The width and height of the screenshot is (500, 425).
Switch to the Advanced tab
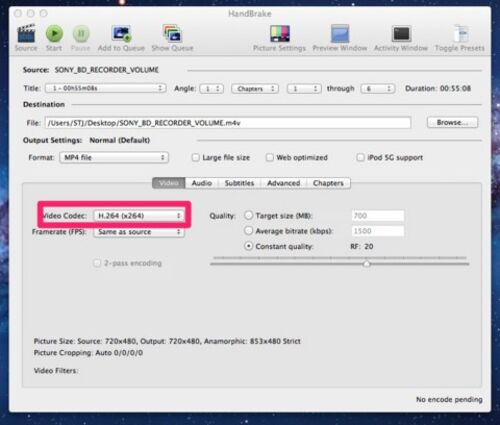tap(284, 183)
